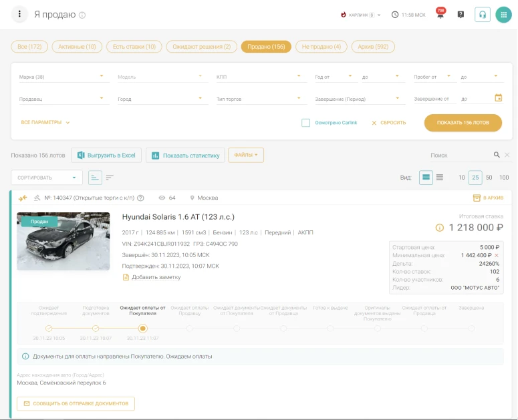Click Выгрузить в Excel button
The width and height of the screenshot is (518, 420).
[x=106, y=156]
